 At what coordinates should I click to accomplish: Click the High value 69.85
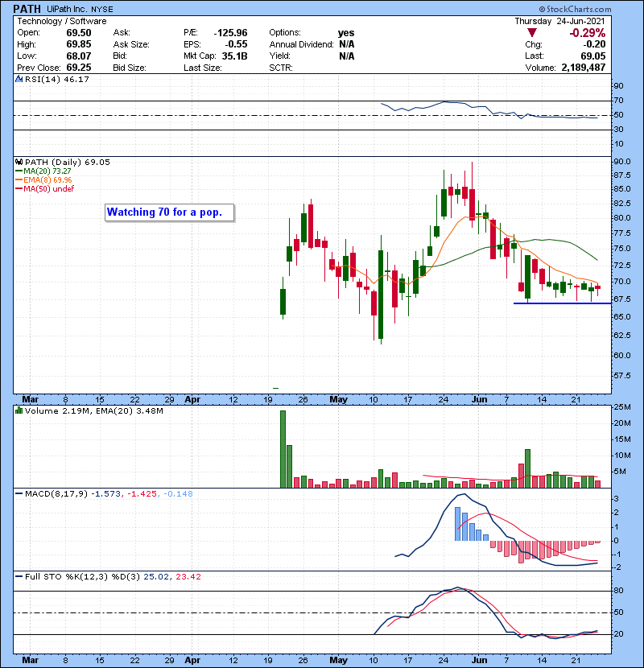point(79,44)
